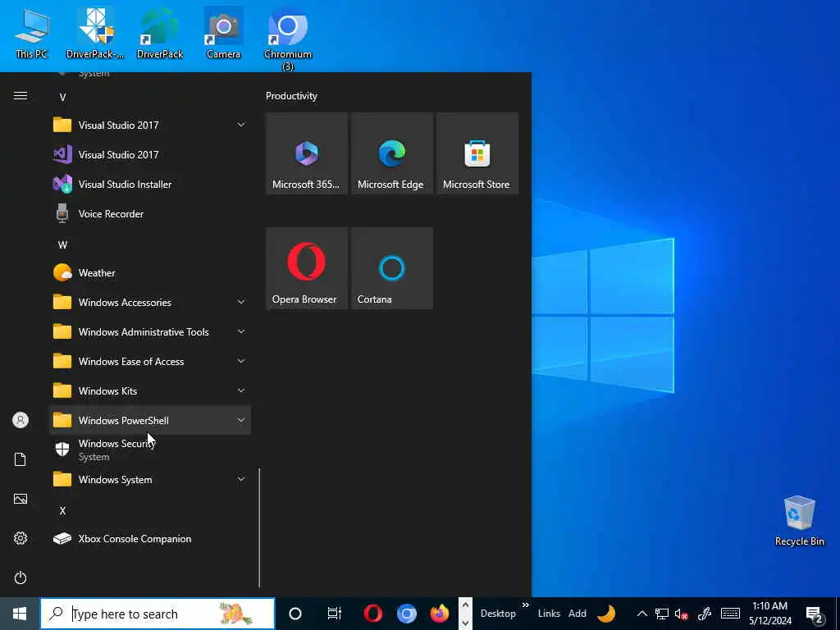840x630 pixels.
Task: Expand the Desktop toolbar chevron on taskbar
Action: point(526,605)
